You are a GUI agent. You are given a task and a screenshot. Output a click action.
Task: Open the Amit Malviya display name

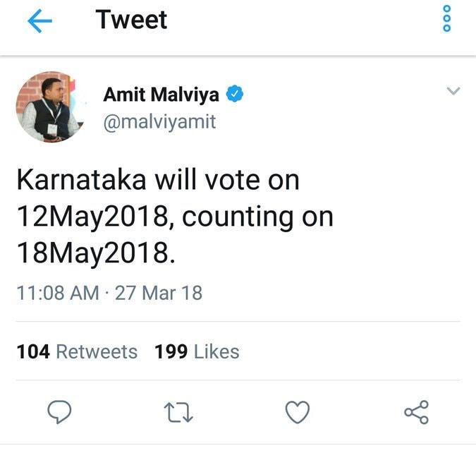(161, 95)
